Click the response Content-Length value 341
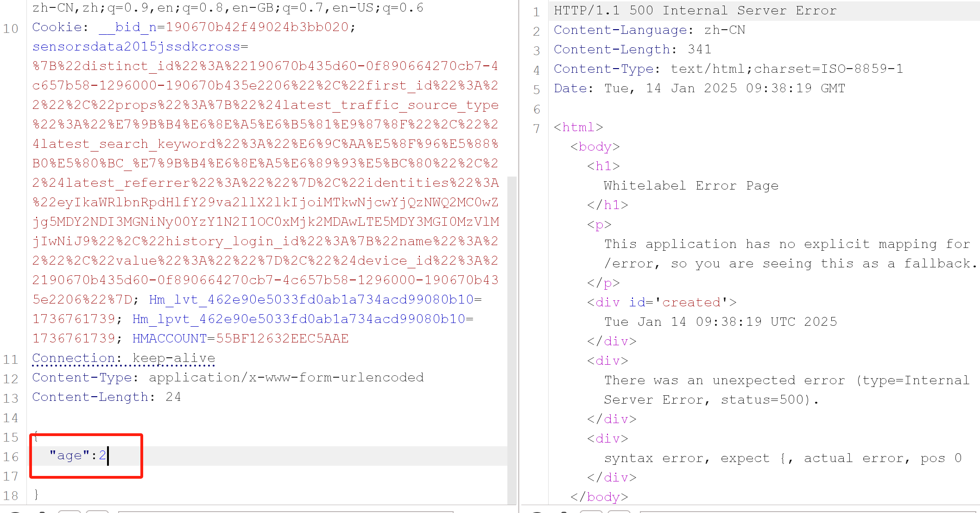The image size is (980, 513). [699, 50]
